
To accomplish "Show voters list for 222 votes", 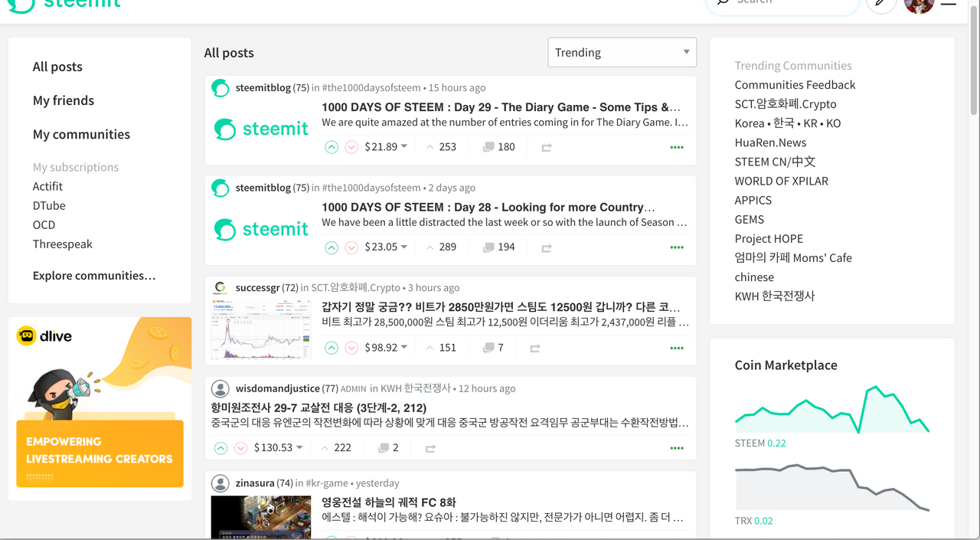I will point(336,448).
